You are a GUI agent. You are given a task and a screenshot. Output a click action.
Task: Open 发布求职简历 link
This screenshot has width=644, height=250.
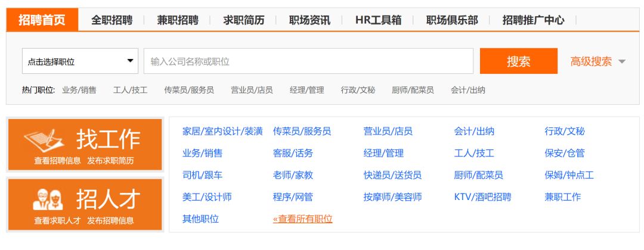(110, 160)
